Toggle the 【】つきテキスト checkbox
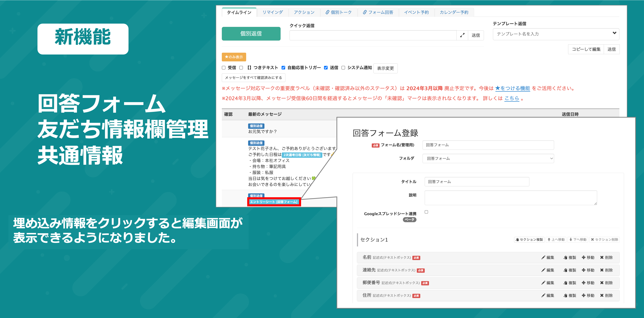This screenshot has height=318, width=644. point(241,68)
